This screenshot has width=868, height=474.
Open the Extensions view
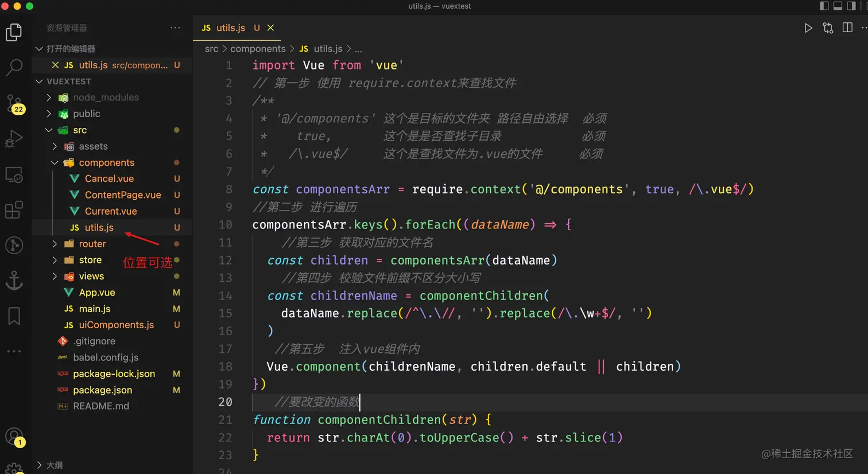(14, 210)
